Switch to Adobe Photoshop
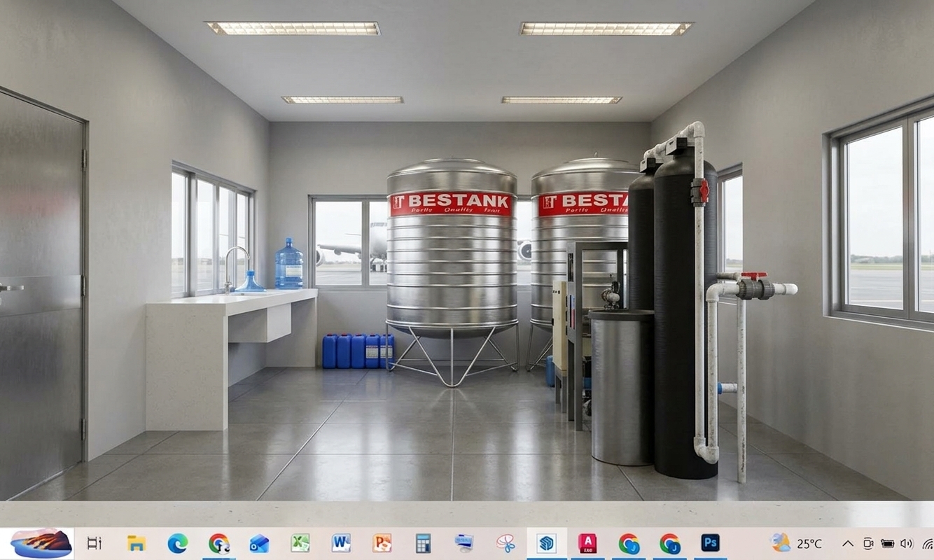This screenshot has width=934, height=560. [x=711, y=543]
